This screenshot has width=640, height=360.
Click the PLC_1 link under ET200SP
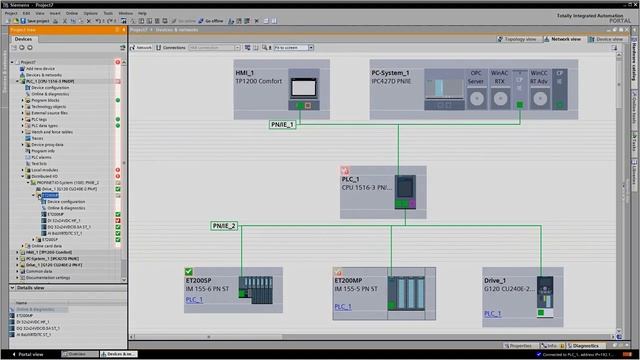[x=194, y=300]
